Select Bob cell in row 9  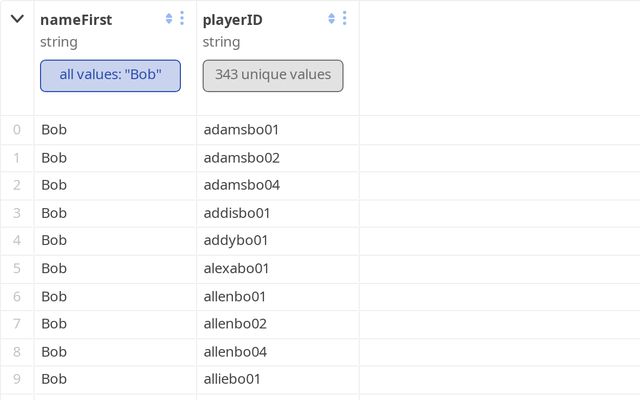54,379
